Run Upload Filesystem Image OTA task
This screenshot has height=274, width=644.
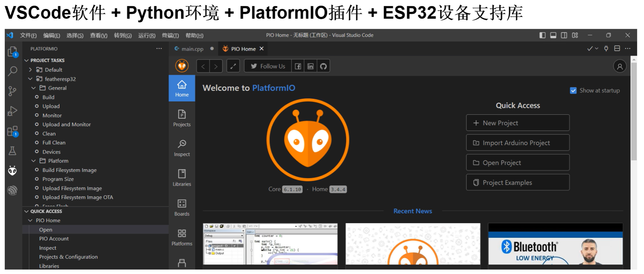pyautogui.click(x=78, y=197)
